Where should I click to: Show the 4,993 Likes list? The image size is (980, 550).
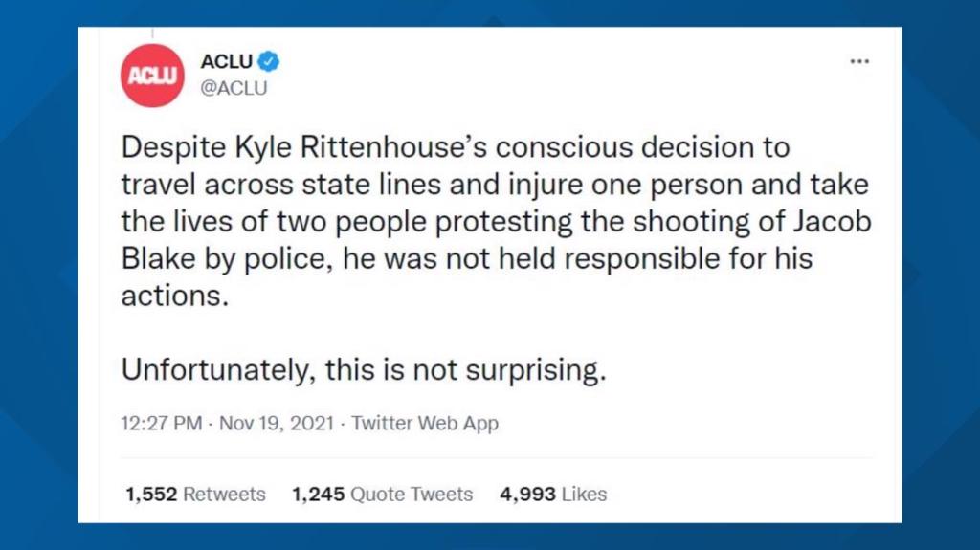tap(553, 495)
